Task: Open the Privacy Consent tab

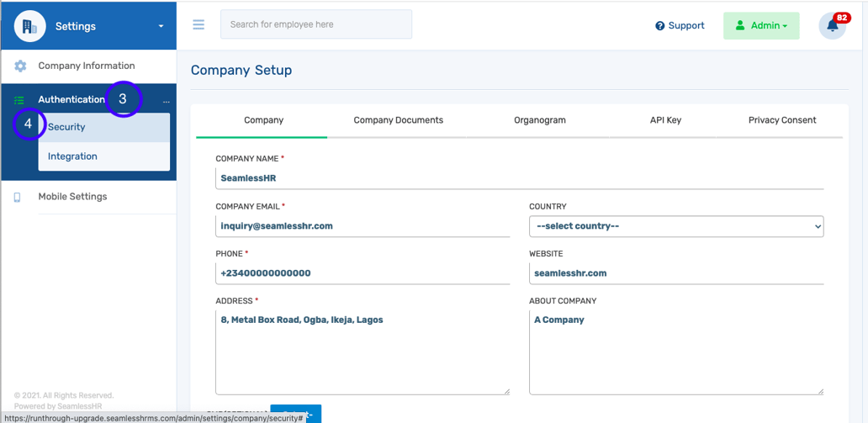Action: pyautogui.click(x=781, y=120)
